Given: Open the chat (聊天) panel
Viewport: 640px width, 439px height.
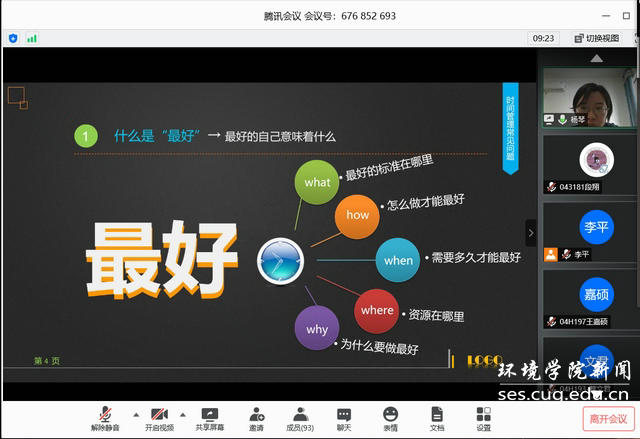Looking at the screenshot, I should coord(344,418).
